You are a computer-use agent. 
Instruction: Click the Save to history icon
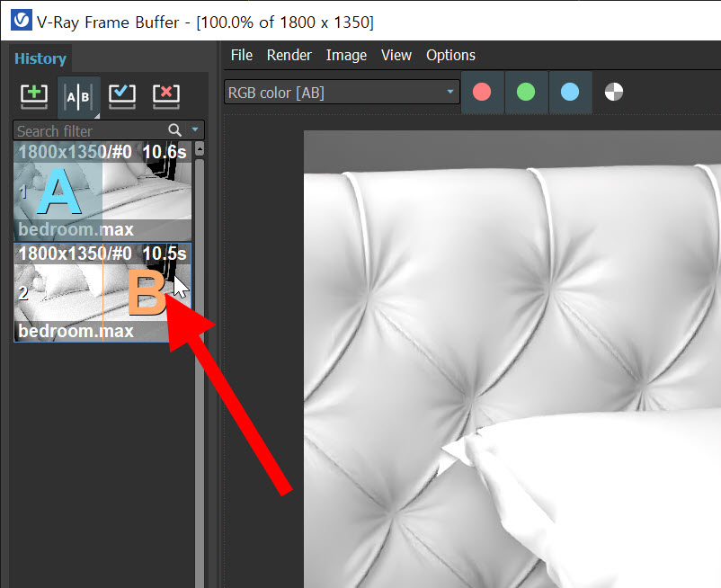point(34,96)
